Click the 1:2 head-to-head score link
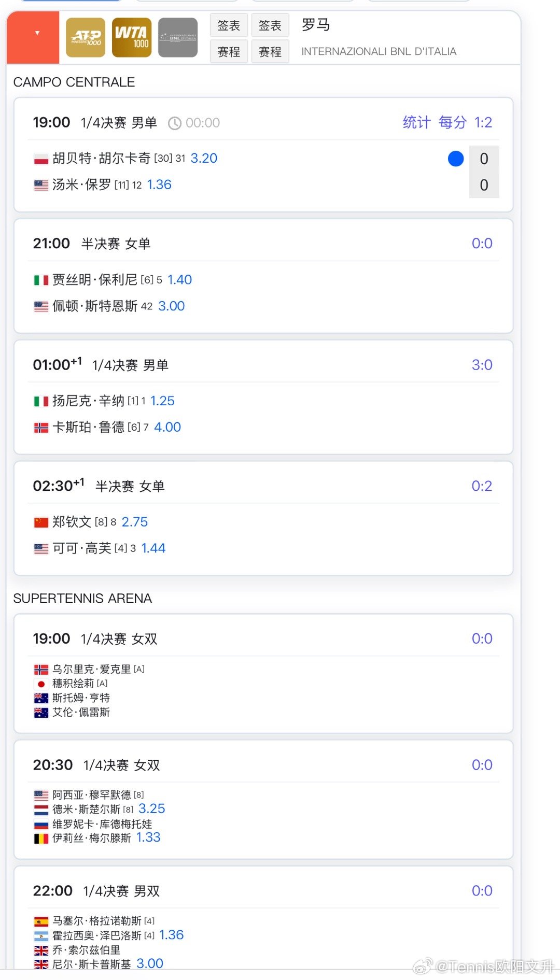 [x=483, y=122]
